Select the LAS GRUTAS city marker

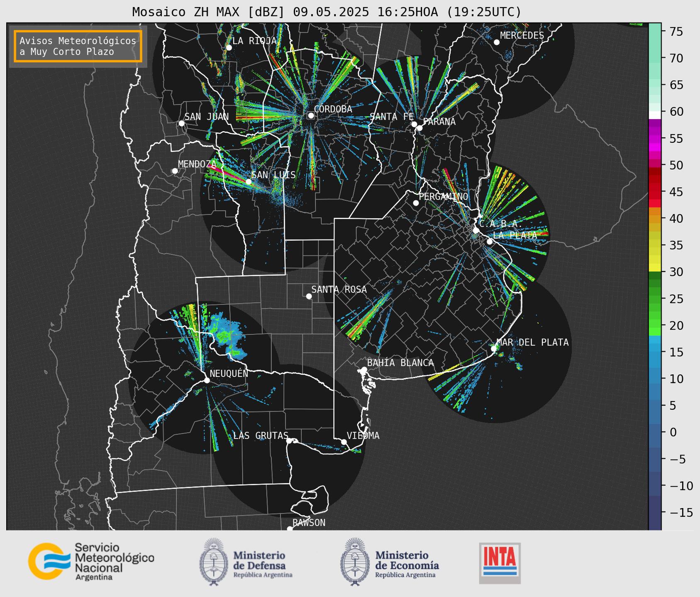click(289, 440)
